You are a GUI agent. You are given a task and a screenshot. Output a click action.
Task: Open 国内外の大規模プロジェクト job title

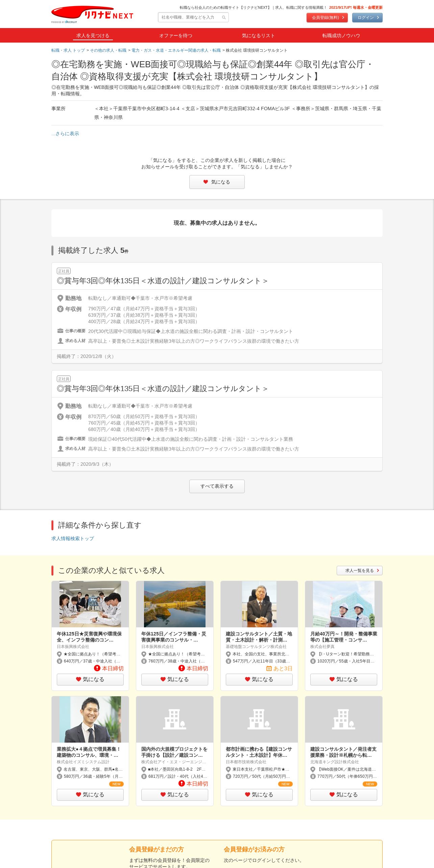tap(174, 752)
